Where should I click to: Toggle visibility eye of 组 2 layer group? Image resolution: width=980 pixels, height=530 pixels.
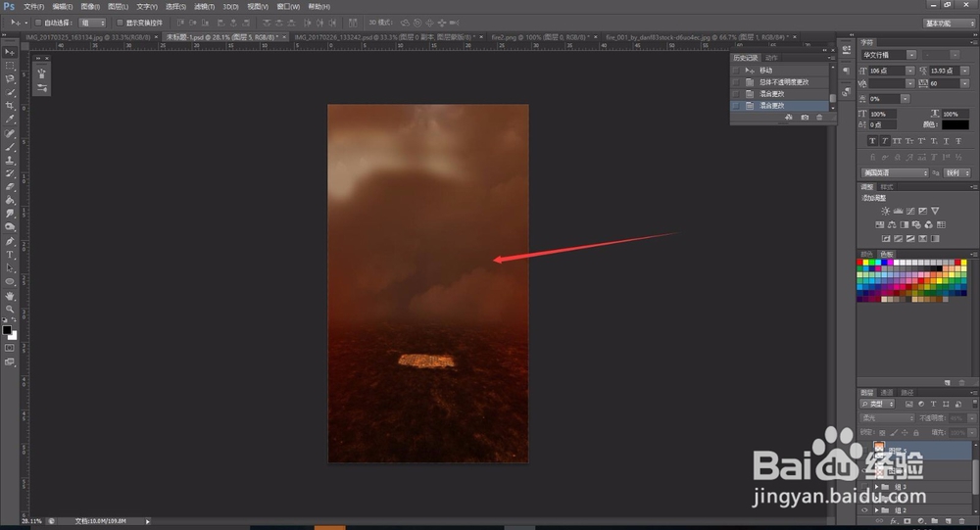click(865, 510)
